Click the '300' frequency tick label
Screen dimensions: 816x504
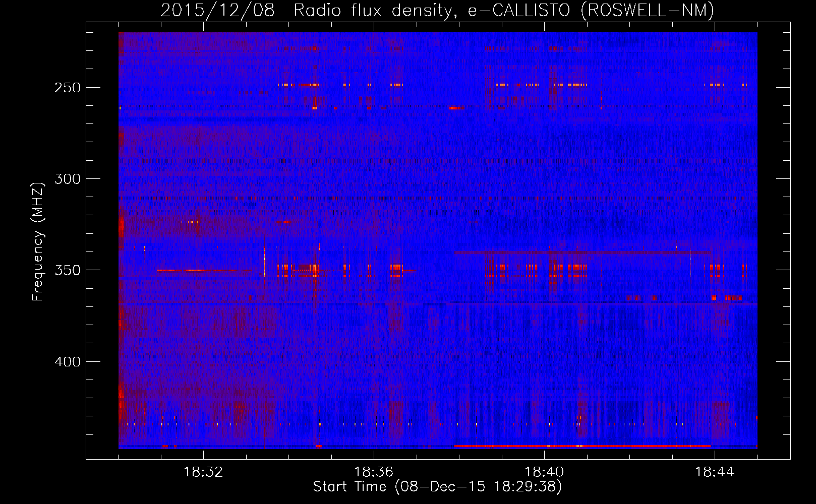(68, 179)
